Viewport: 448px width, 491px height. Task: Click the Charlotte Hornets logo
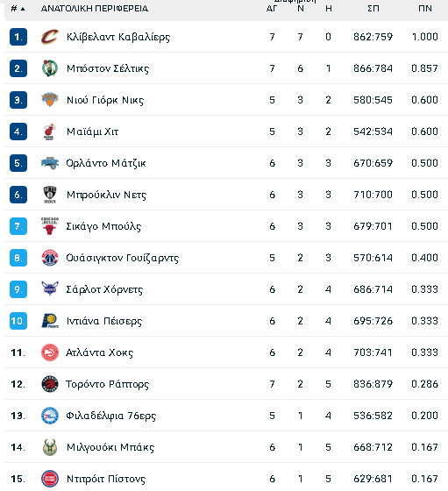coord(50,289)
